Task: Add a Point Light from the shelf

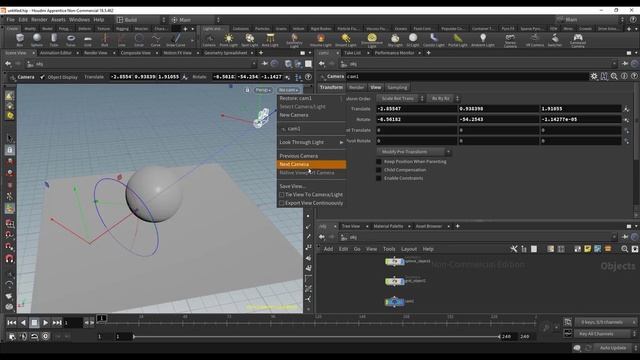Action: coord(228,40)
